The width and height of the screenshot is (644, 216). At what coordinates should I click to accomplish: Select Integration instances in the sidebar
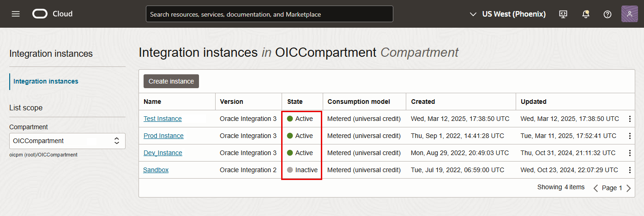click(x=46, y=81)
